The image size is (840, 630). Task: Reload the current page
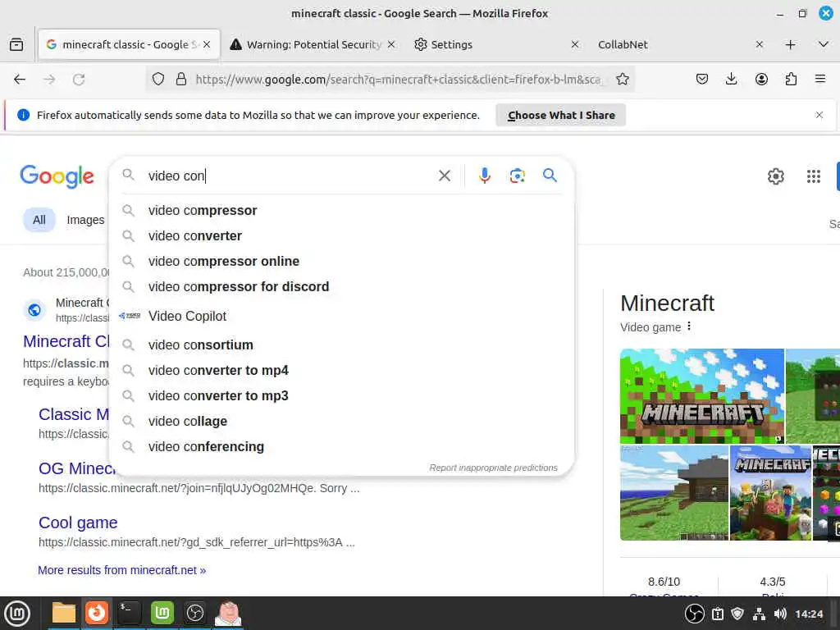click(79, 80)
